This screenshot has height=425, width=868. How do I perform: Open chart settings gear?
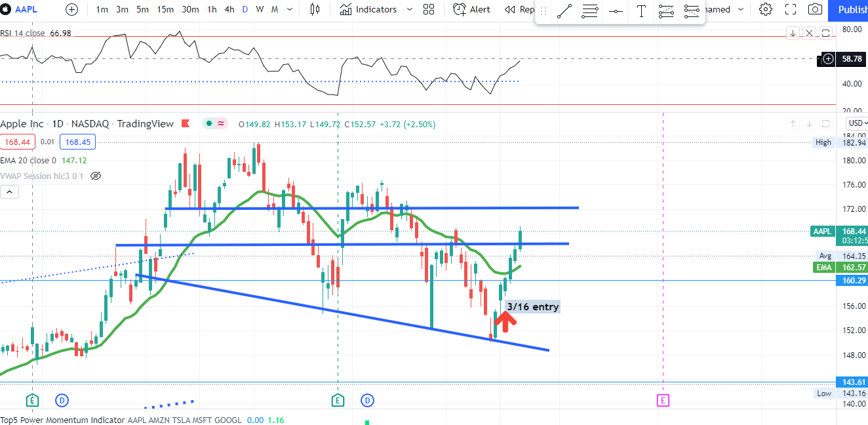click(x=765, y=9)
